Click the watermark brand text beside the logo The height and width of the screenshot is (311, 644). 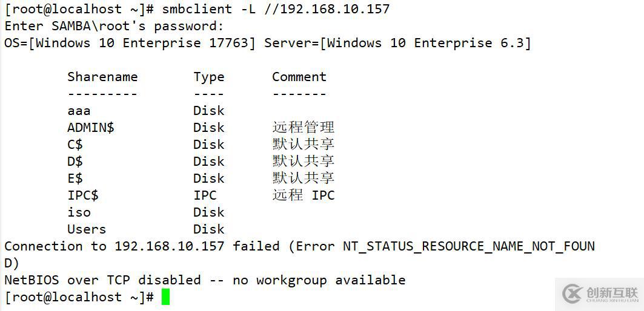coord(612,294)
